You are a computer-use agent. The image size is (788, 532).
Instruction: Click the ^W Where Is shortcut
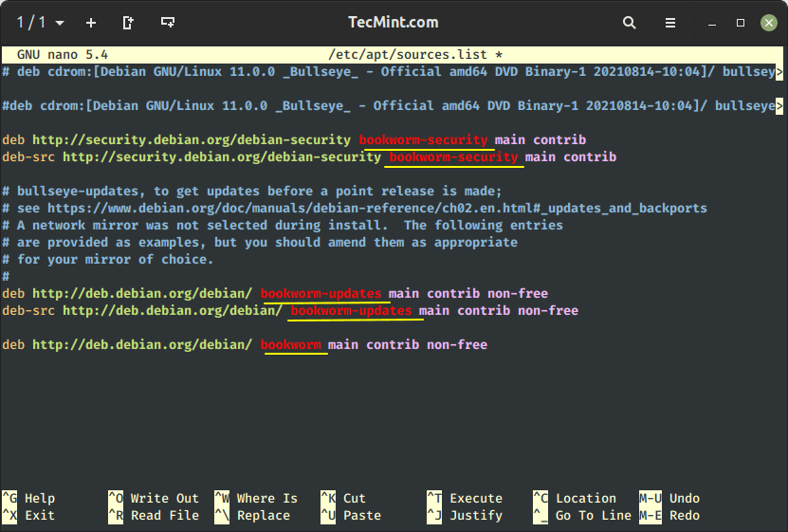click(x=256, y=498)
